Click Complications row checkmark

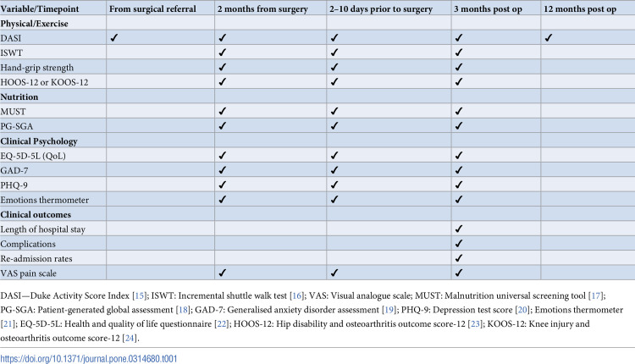click(x=458, y=243)
